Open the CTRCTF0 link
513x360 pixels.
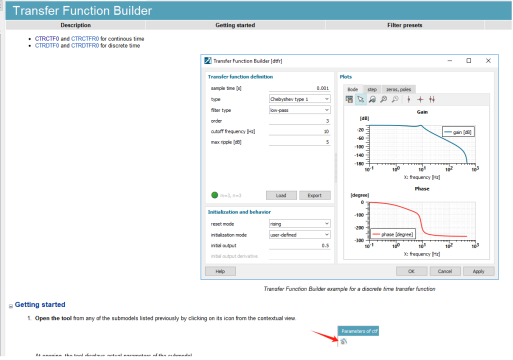(x=47, y=39)
